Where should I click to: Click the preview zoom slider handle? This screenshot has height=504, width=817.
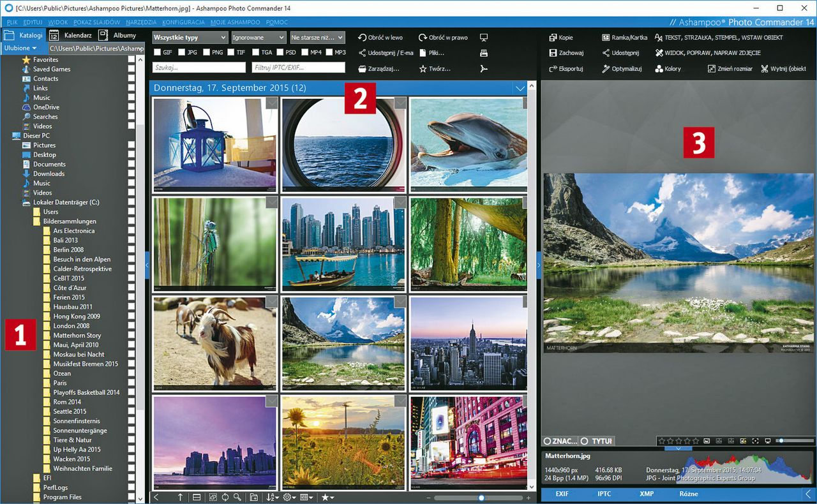[781, 441]
